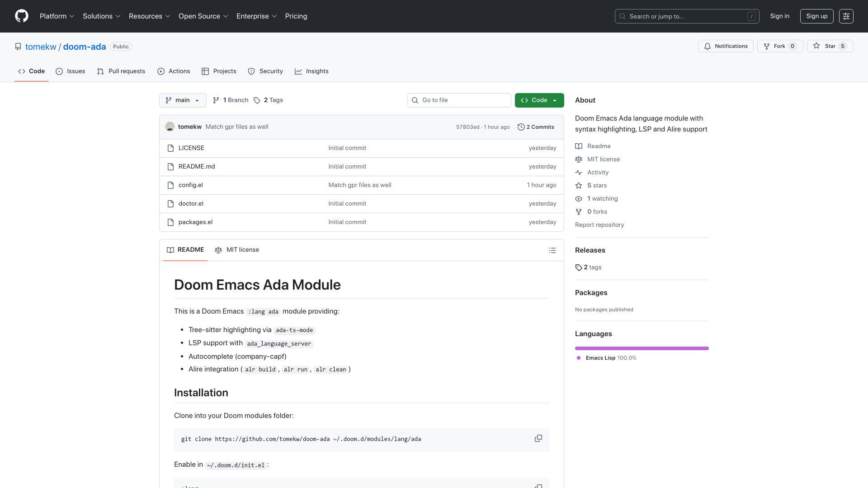Switch to the Pull requests tab
Viewport: 868px width, 488px height.
(121, 71)
